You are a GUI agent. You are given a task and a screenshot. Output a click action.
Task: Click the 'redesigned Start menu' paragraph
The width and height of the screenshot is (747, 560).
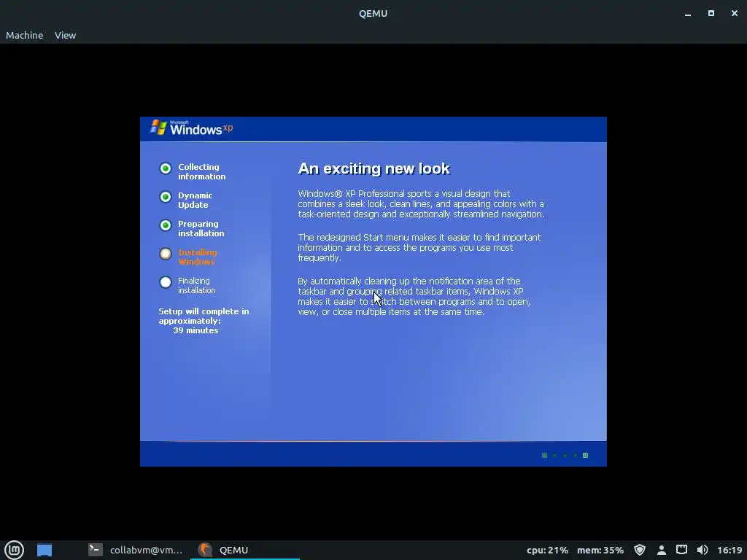419,248
